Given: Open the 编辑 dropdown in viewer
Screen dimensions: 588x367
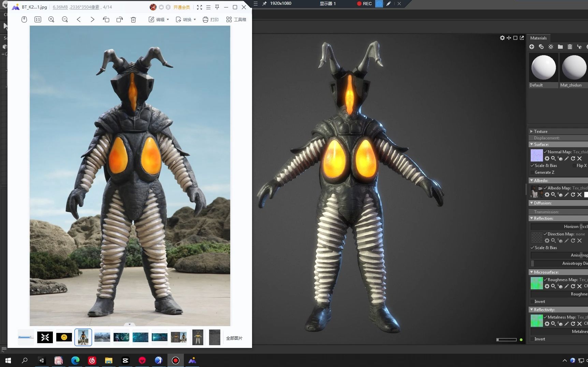Looking at the screenshot, I should [x=159, y=19].
